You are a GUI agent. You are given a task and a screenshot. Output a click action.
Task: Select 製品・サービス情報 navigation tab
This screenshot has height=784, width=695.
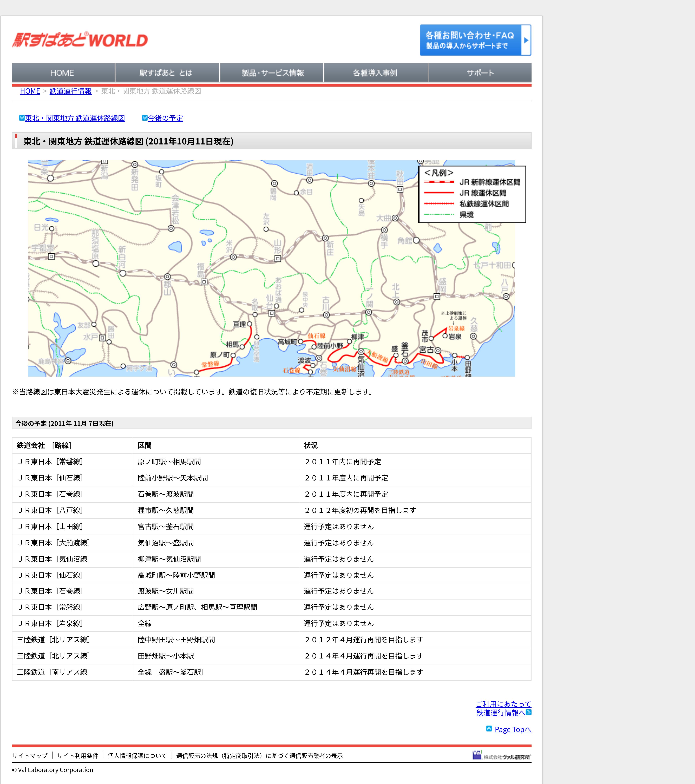coord(272,73)
